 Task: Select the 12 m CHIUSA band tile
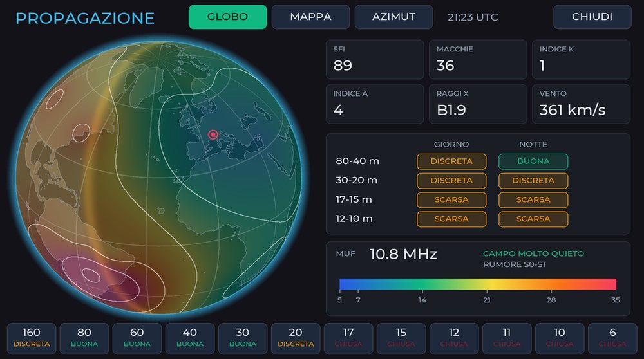[x=454, y=338]
